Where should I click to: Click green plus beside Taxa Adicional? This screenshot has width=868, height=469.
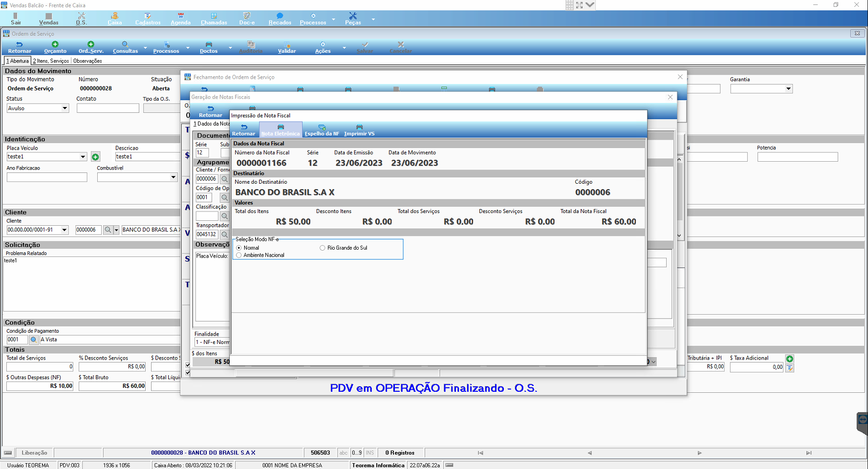click(789, 359)
